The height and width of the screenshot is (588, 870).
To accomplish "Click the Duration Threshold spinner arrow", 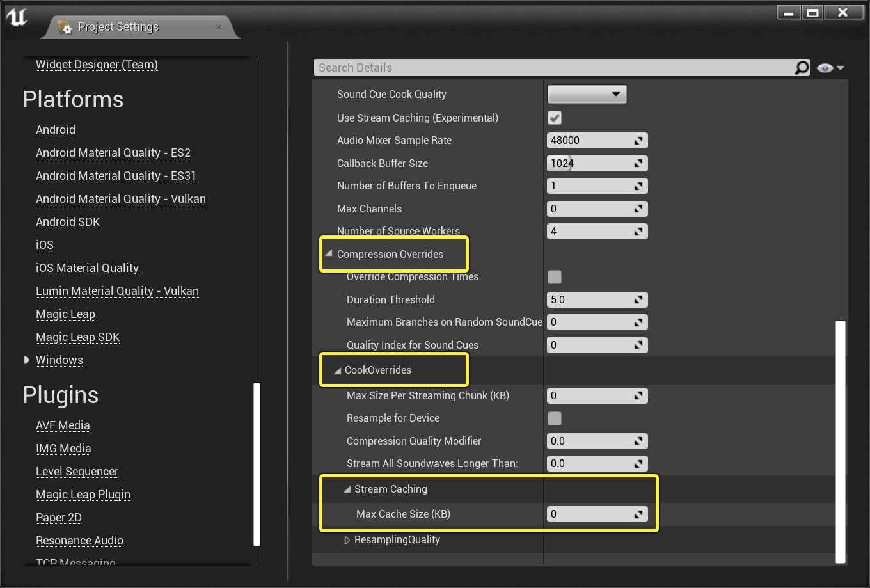I will [x=638, y=300].
